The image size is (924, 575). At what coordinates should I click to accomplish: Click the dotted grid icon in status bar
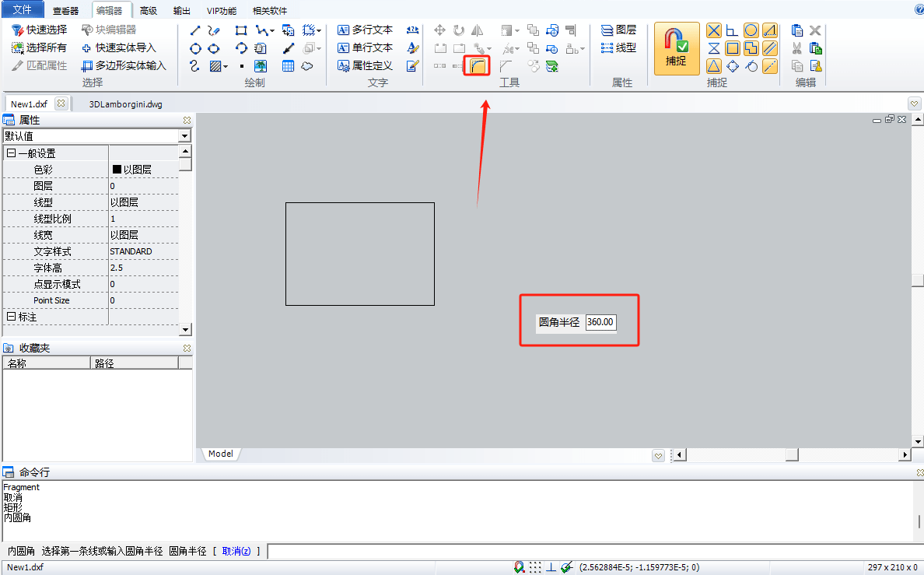(535, 567)
